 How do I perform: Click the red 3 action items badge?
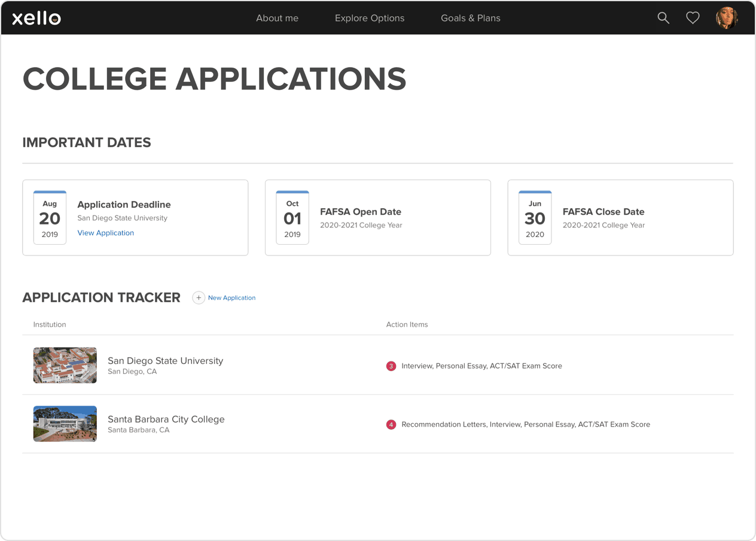click(391, 366)
